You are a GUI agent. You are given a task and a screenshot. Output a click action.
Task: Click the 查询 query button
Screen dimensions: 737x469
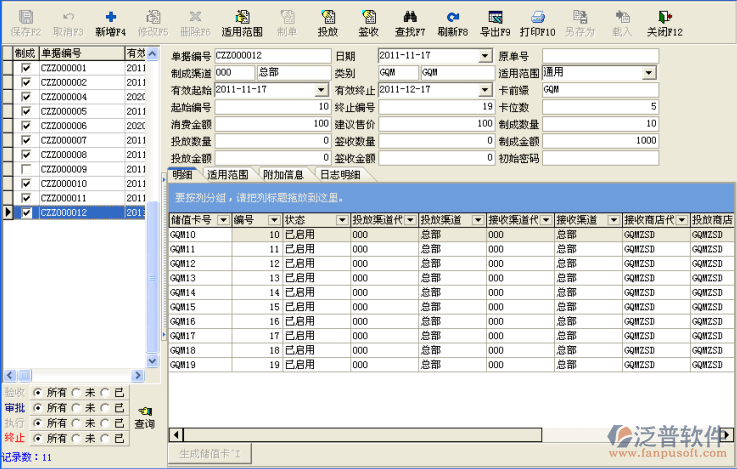[x=145, y=417]
